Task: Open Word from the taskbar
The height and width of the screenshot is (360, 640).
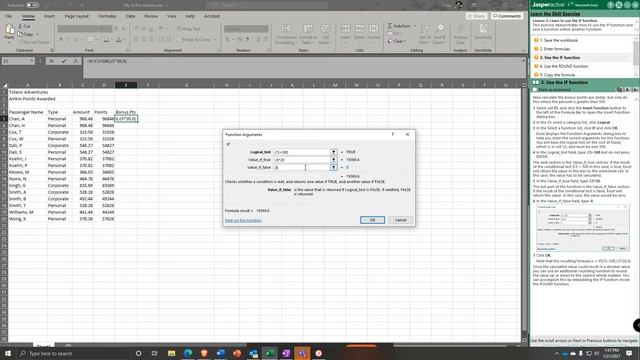Action: point(220,353)
